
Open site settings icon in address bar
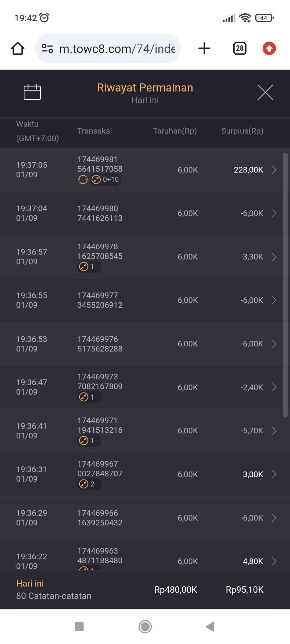[x=47, y=49]
